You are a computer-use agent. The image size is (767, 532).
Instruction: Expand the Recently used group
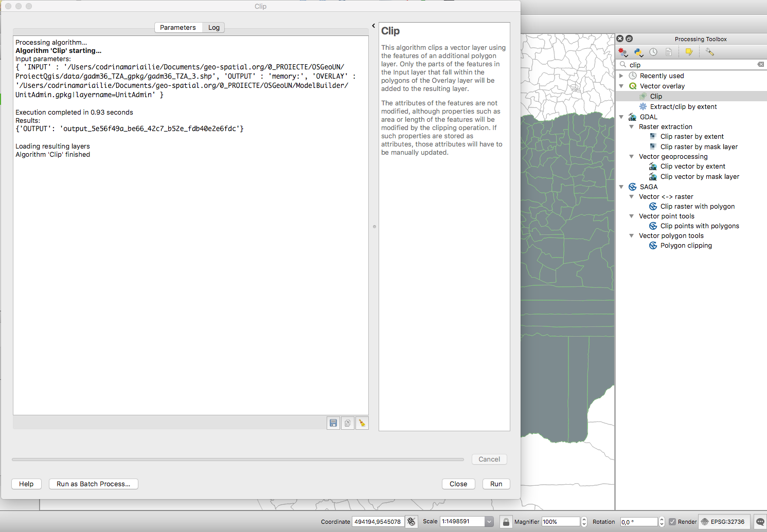[x=621, y=76]
